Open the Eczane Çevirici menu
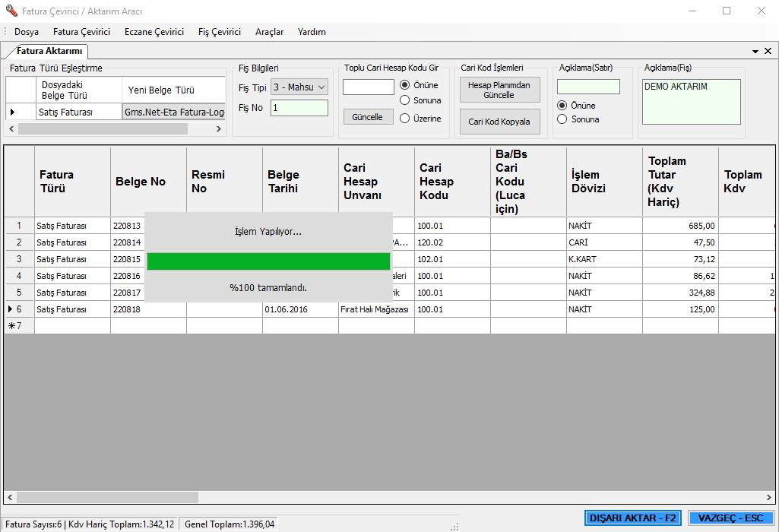The image size is (779, 532). 154,32
